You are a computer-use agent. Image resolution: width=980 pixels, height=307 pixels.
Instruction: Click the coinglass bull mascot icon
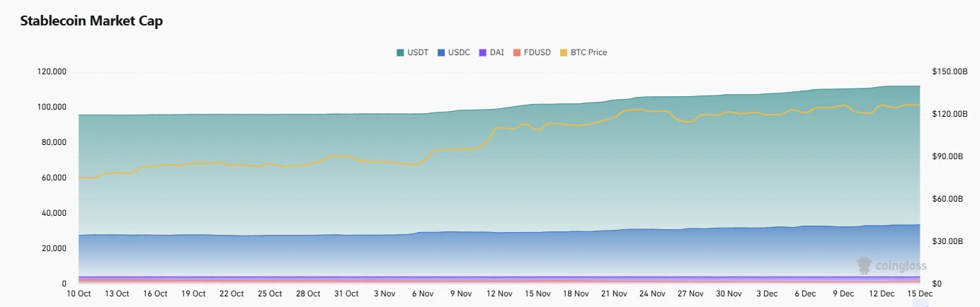864,266
